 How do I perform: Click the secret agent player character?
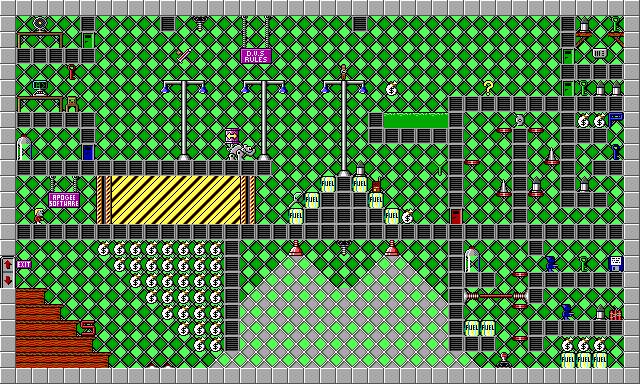pos(39,215)
